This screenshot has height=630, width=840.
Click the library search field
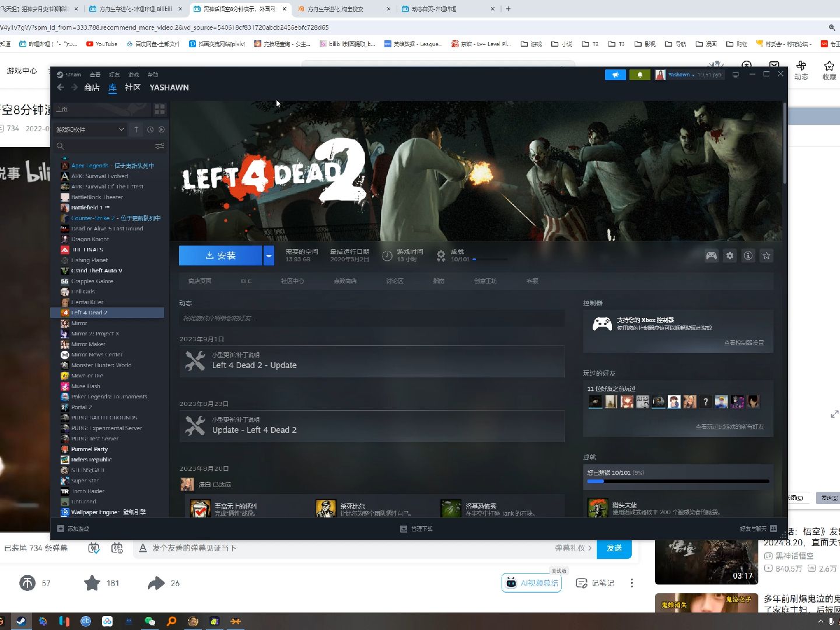[x=104, y=146]
